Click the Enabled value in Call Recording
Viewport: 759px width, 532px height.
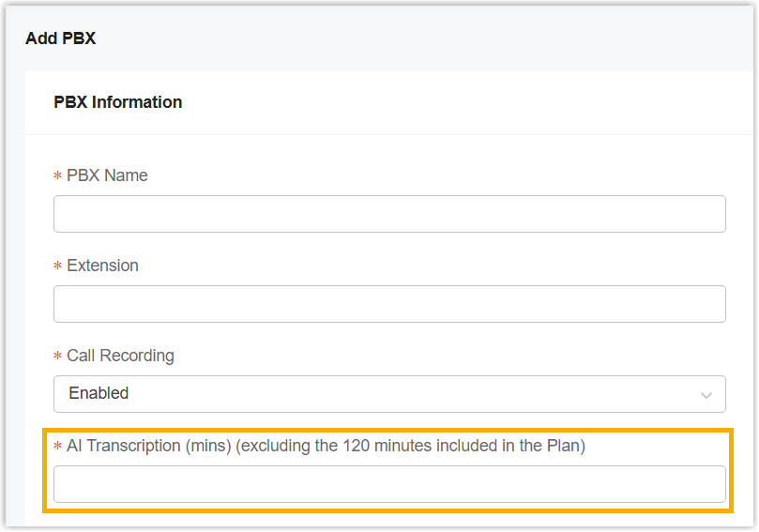pyautogui.click(x=99, y=393)
